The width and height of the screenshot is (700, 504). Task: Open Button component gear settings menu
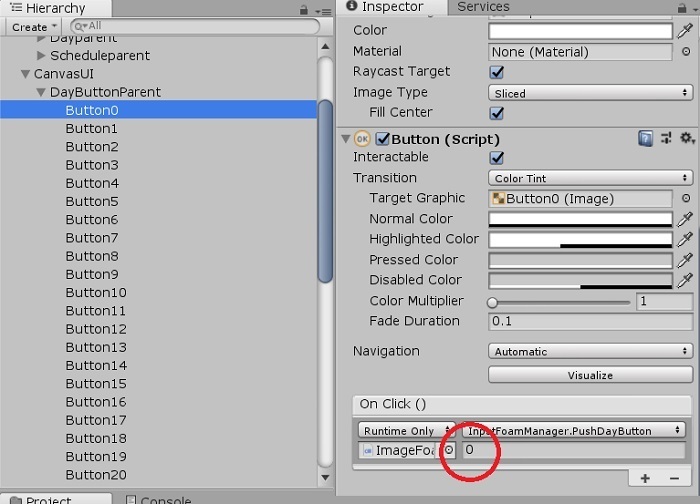tap(687, 138)
